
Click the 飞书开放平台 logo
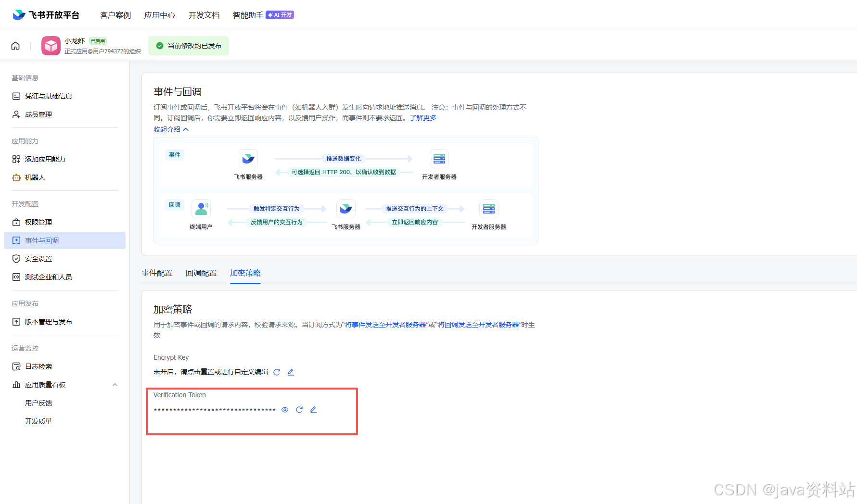[x=45, y=14]
